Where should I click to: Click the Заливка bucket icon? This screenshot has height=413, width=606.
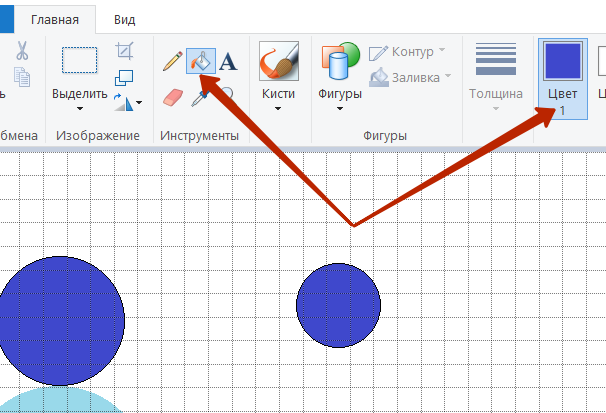(x=379, y=77)
